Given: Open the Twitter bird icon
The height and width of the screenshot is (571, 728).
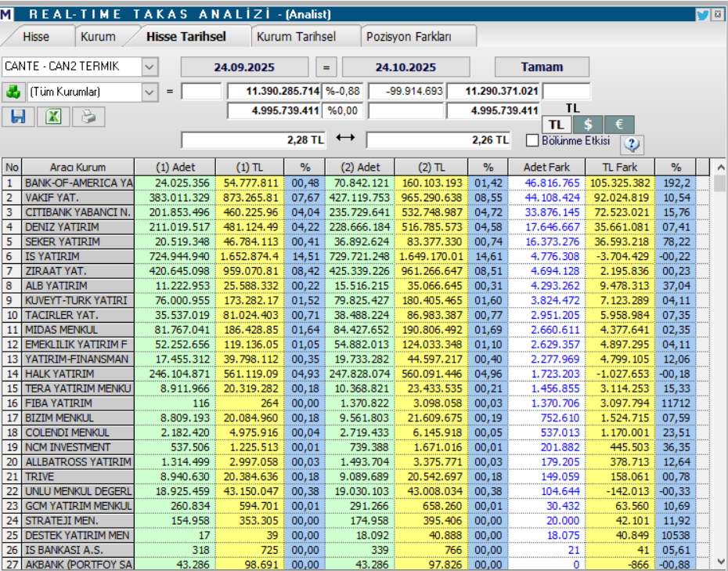Looking at the screenshot, I should 702,15.
